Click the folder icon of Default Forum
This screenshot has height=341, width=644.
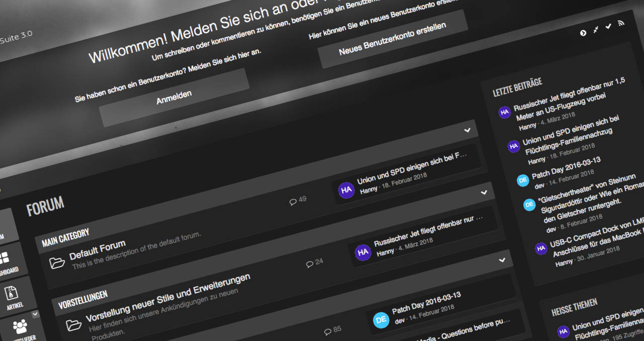(57, 263)
